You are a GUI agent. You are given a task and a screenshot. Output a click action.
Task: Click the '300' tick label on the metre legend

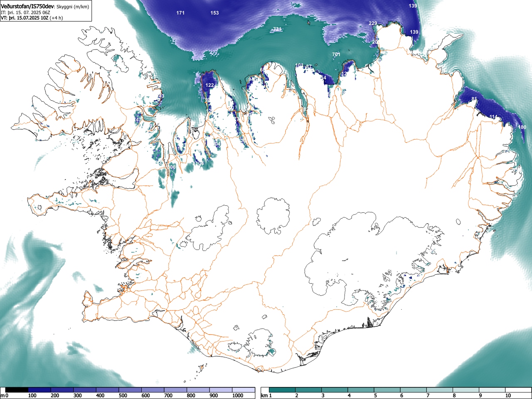coord(78,396)
